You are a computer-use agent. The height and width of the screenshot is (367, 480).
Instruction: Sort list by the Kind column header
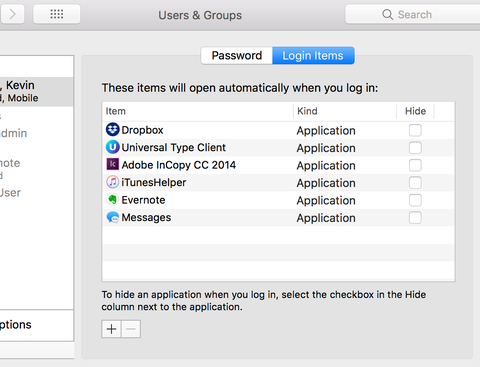coord(345,111)
